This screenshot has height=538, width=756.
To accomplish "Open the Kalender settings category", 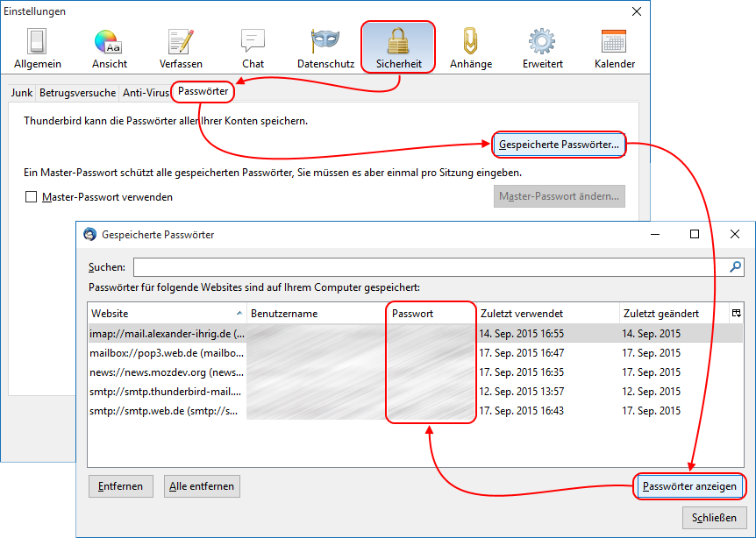I will coord(615,48).
